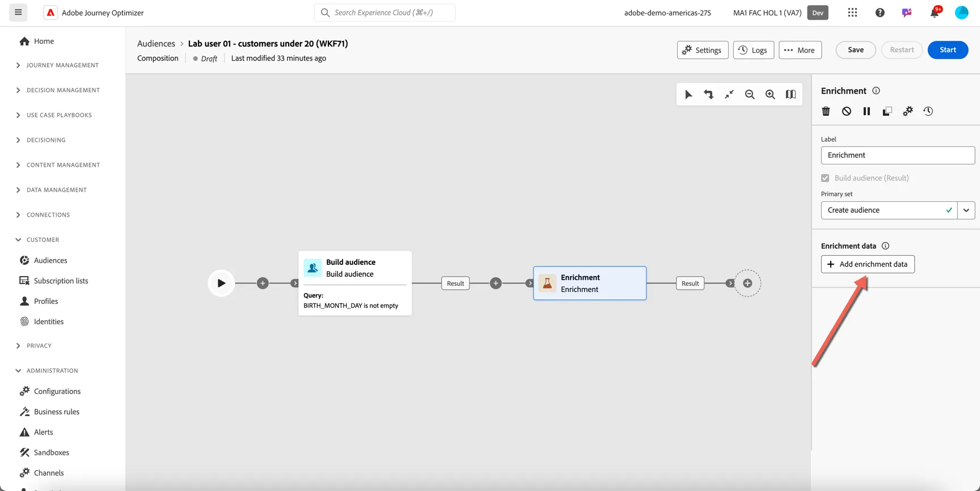Open the Enrichment activity history clock icon
Viewport: 980px width, 491px height.
928,111
